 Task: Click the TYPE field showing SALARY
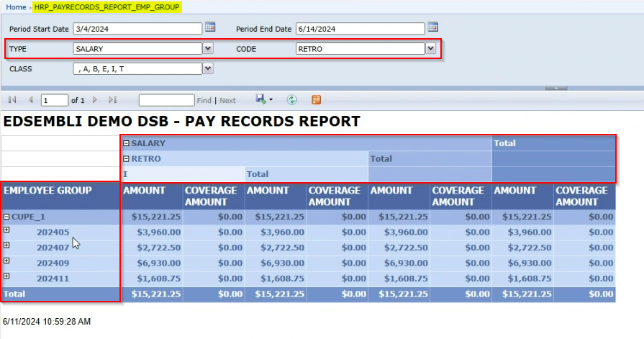point(137,48)
